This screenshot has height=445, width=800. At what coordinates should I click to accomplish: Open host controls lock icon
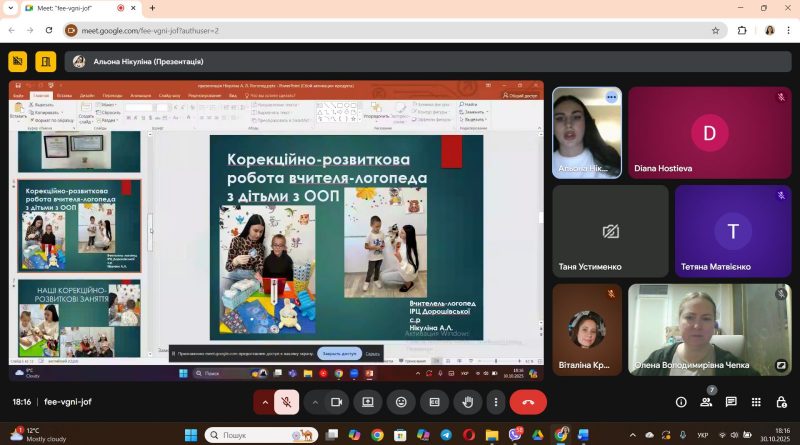pyautogui.click(x=781, y=402)
